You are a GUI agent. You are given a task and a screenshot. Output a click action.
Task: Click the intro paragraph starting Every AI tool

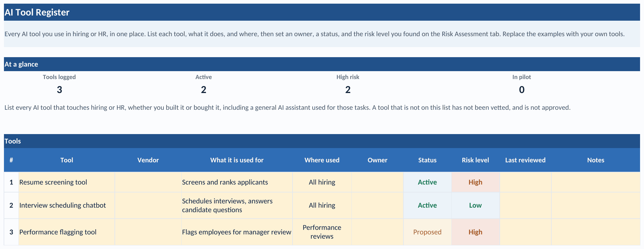coord(314,34)
